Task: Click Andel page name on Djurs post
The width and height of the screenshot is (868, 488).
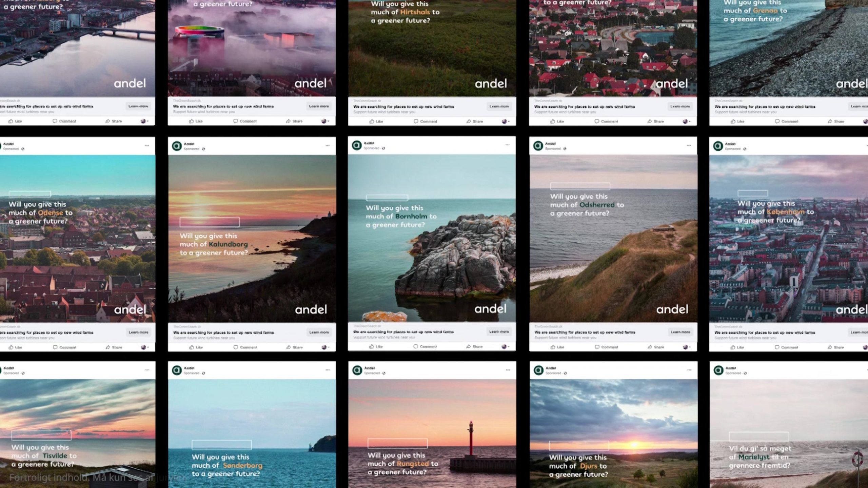Action: click(551, 368)
